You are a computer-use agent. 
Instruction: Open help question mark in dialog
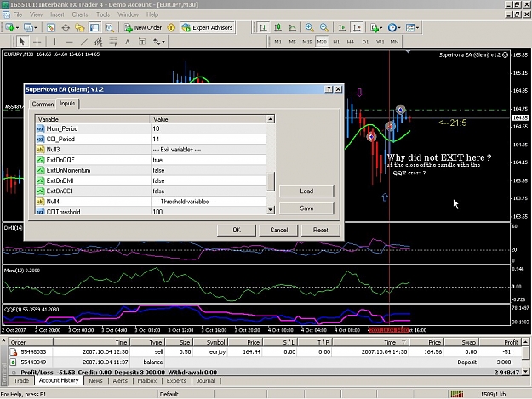(329, 89)
